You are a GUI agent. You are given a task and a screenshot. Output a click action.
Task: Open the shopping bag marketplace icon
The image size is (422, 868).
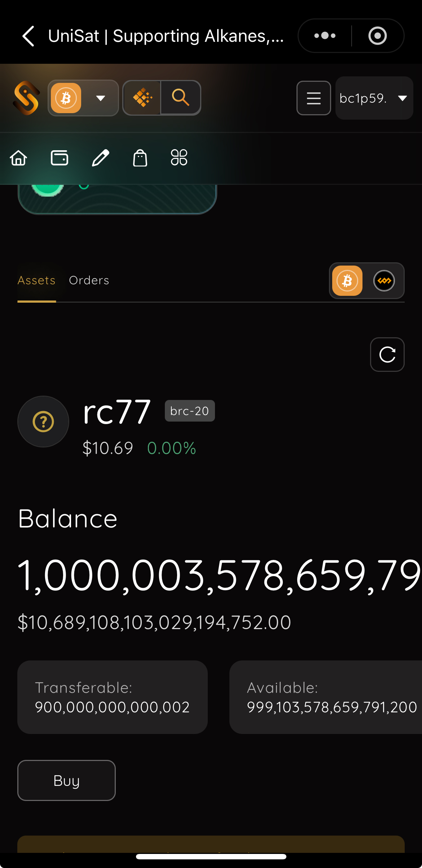tap(140, 158)
